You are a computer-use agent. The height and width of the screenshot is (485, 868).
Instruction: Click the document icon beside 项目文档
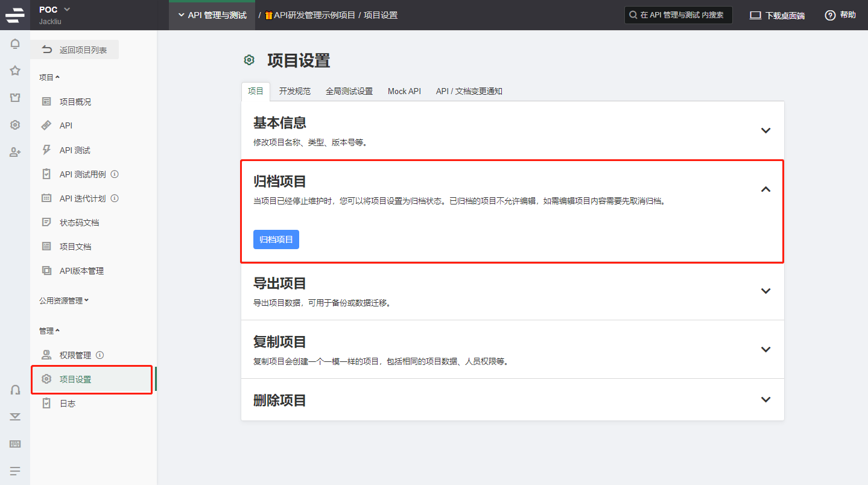point(46,246)
